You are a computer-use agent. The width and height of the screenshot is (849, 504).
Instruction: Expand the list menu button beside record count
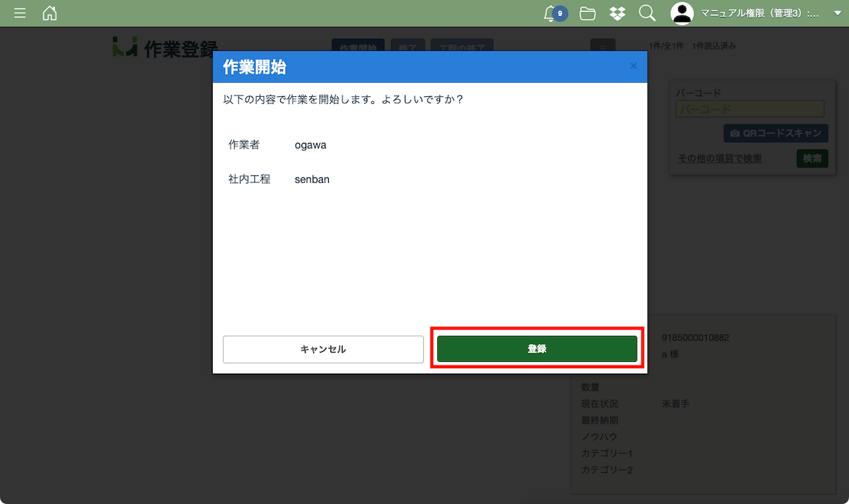603,47
